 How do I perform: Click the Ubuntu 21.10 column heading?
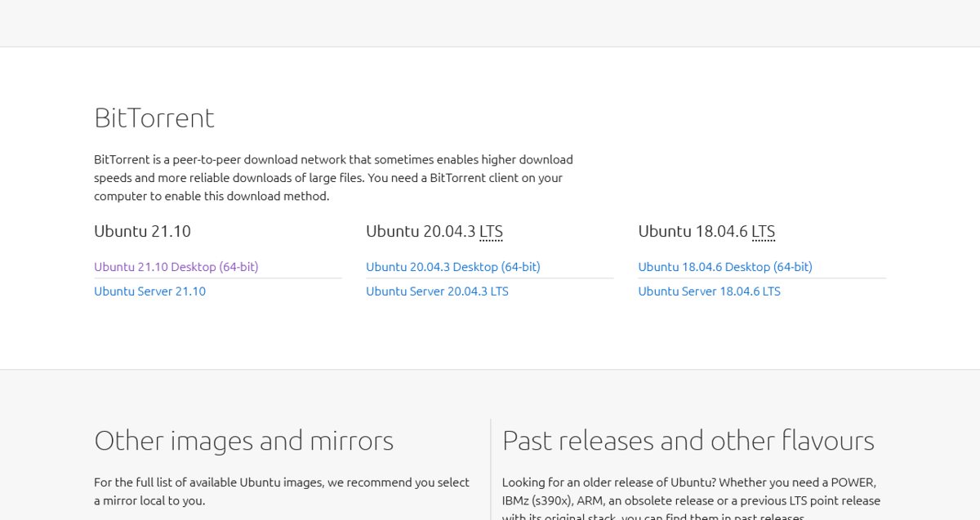tap(142, 231)
